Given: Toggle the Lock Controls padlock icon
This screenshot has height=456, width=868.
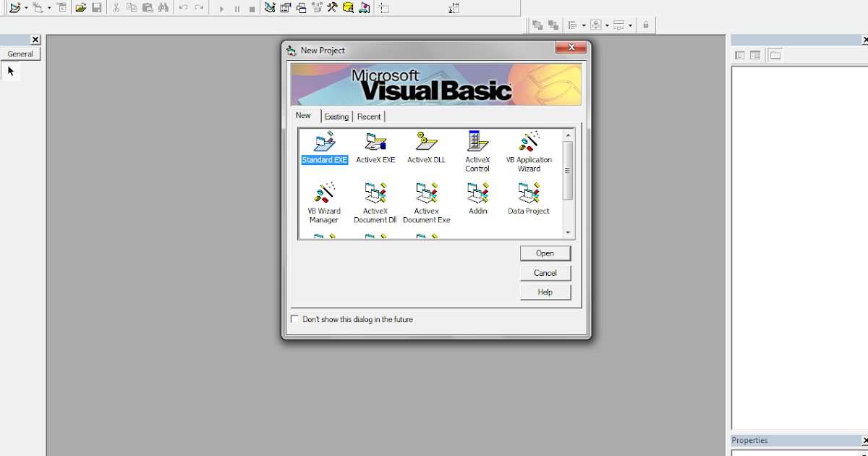Looking at the screenshot, I should point(646,25).
